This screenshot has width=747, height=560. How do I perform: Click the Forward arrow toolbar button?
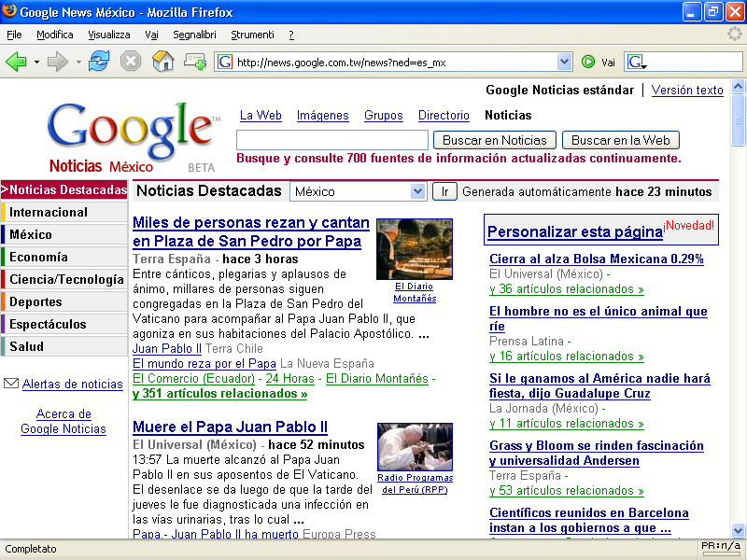pos(58,62)
